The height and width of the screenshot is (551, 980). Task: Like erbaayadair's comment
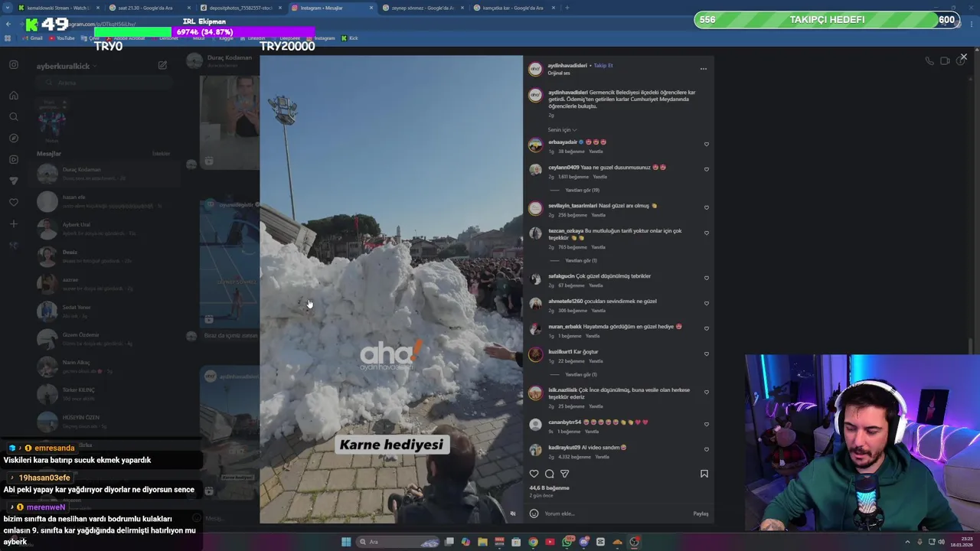point(706,144)
